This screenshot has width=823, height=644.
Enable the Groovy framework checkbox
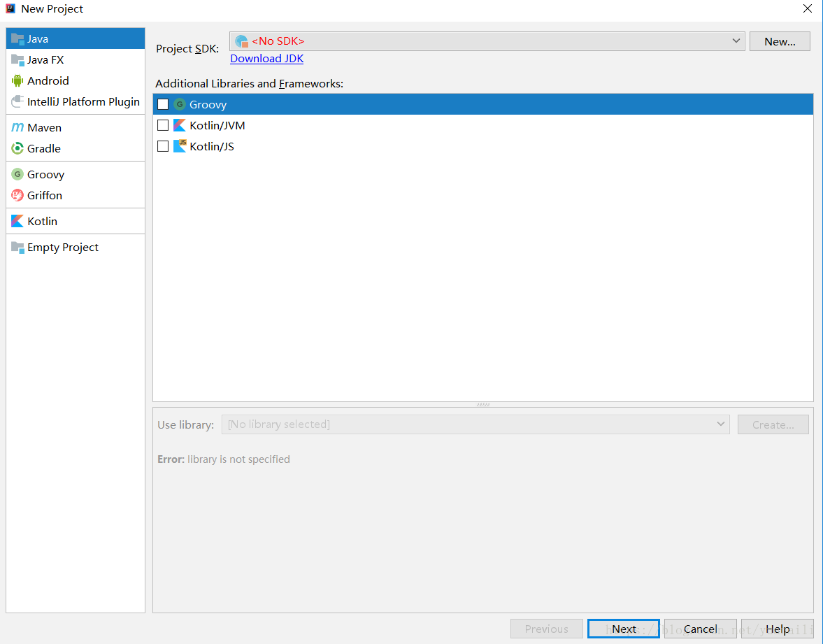163,104
